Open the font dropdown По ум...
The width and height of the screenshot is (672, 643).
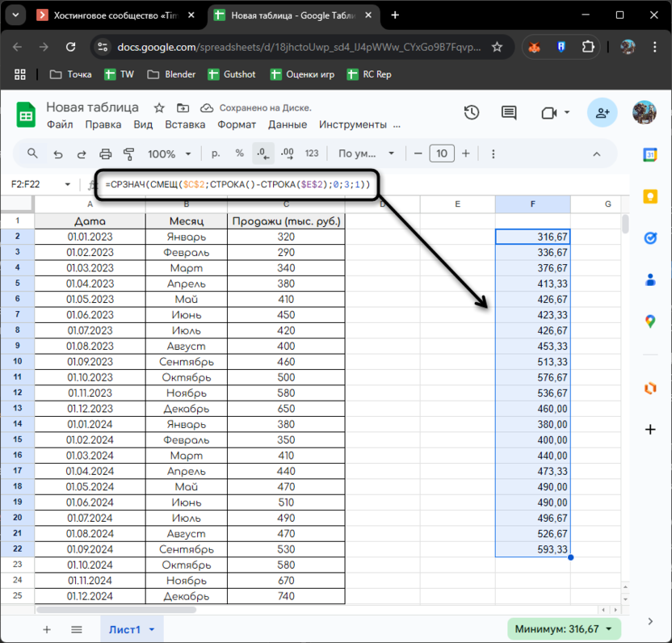click(x=367, y=153)
